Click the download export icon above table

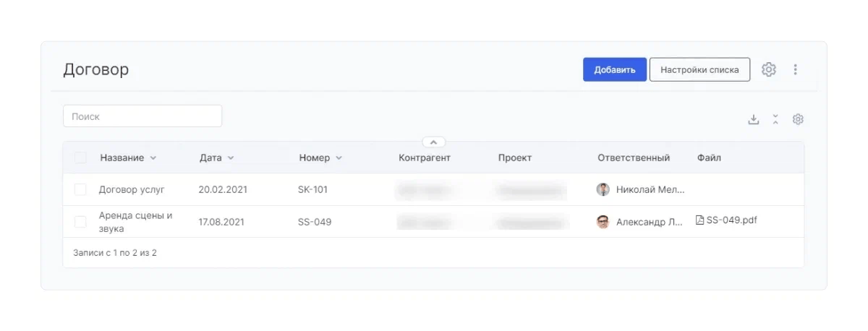coord(753,119)
